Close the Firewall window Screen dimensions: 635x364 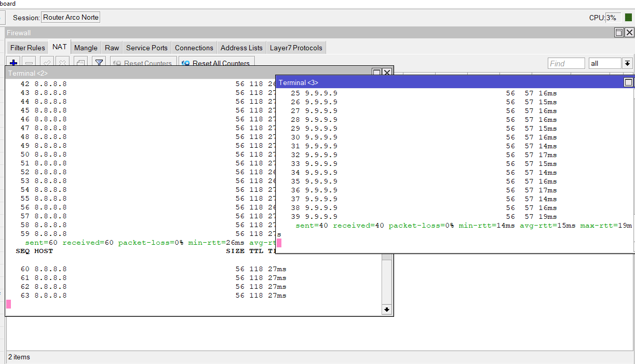[x=629, y=33]
